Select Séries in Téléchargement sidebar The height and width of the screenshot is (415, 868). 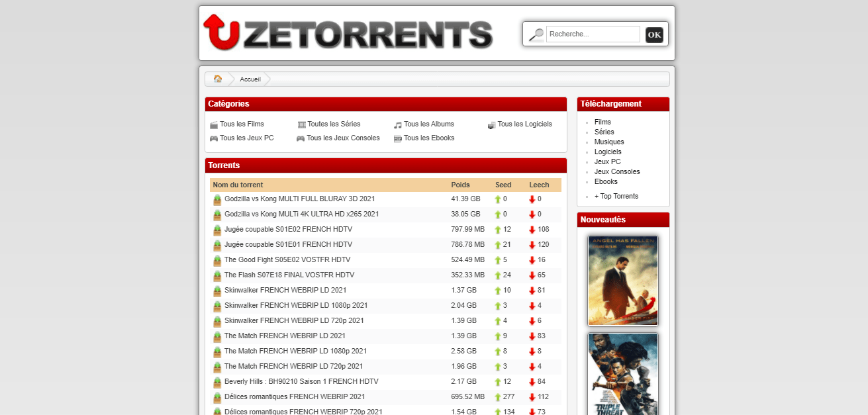pyautogui.click(x=604, y=132)
